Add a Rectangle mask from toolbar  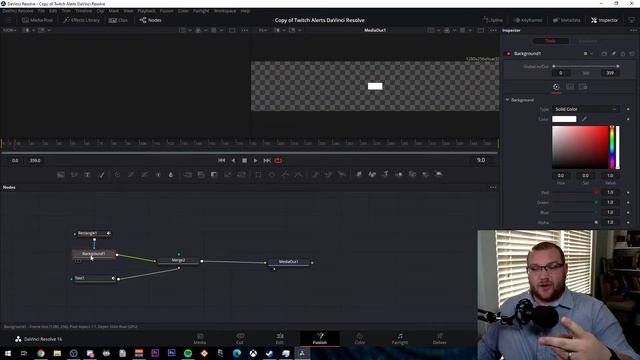[258, 175]
